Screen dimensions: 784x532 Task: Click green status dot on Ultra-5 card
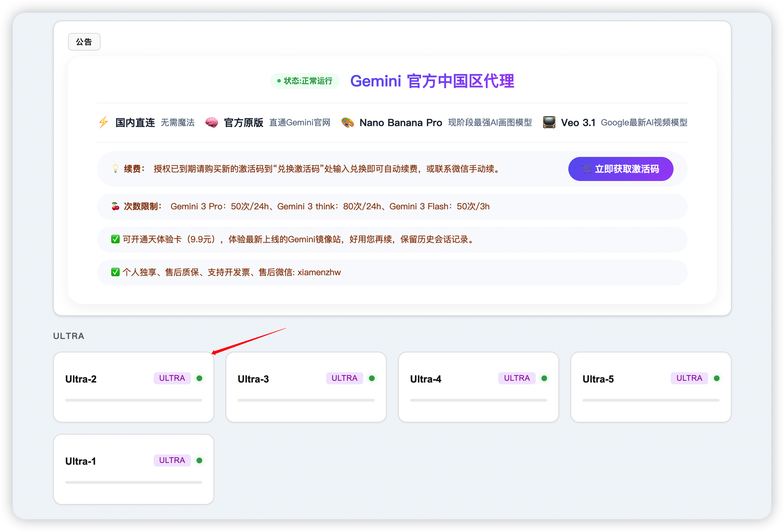717,378
